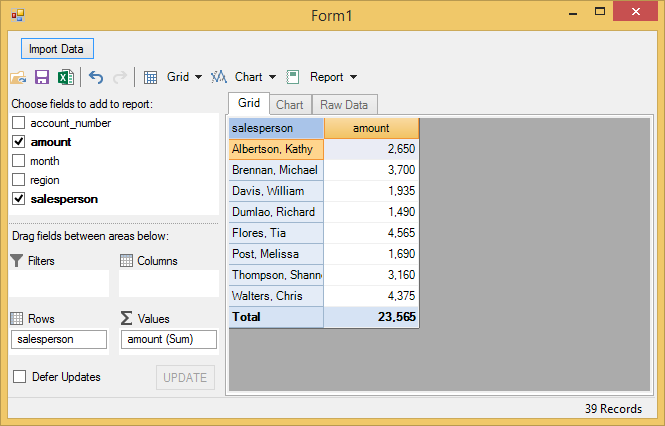The width and height of the screenshot is (665, 426).
Task: Click the Filters funnel icon
Action: pyautogui.click(x=17, y=261)
